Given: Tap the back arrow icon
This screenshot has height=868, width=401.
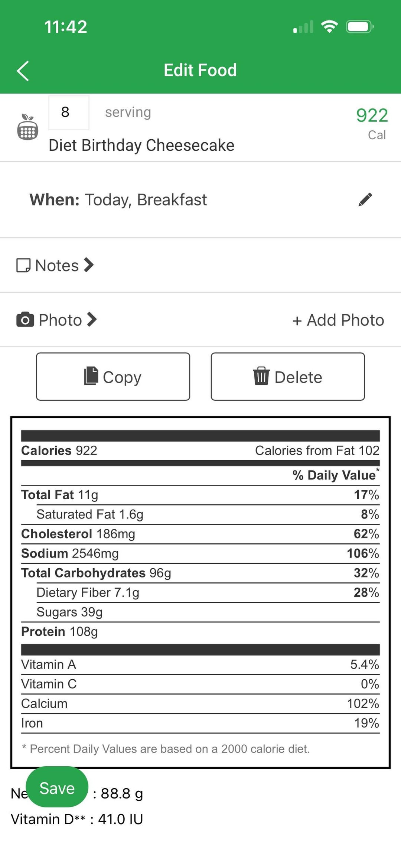Looking at the screenshot, I should point(23,71).
